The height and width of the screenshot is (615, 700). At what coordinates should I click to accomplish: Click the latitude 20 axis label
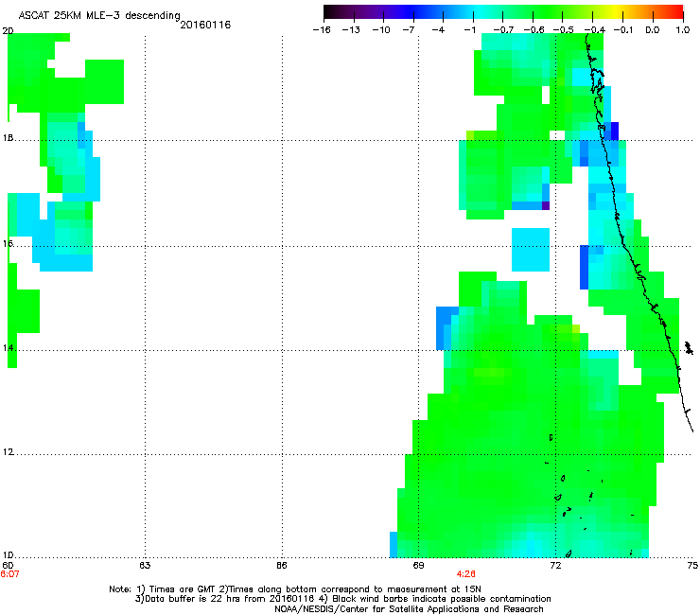8,31
